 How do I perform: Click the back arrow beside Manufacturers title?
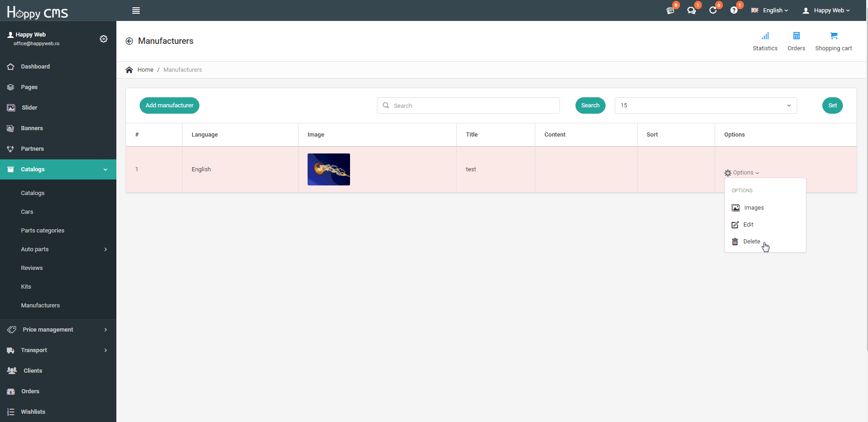click(129, 41)
